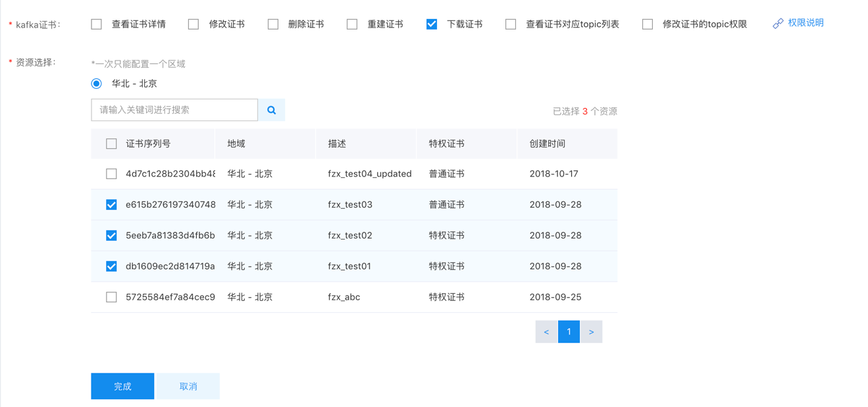Open the 权限说明 link

(x=805, y=23)
